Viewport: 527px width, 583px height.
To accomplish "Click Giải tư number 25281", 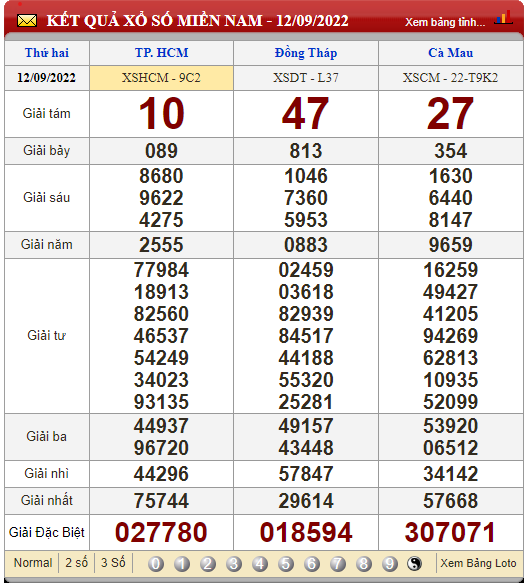I will 306,402.
